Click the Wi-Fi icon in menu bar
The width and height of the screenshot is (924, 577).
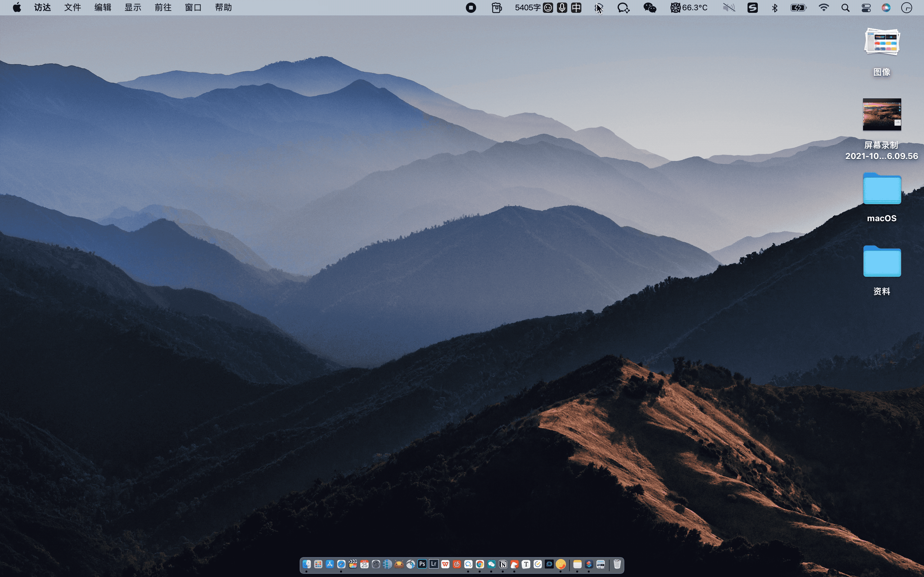tap(824, 7)
